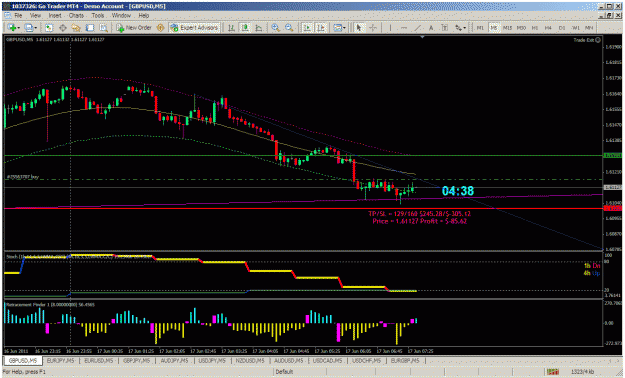Viewport: 625px width, 378px height.
Task: Open the Insert menu
Action: (x=55, y=16)
